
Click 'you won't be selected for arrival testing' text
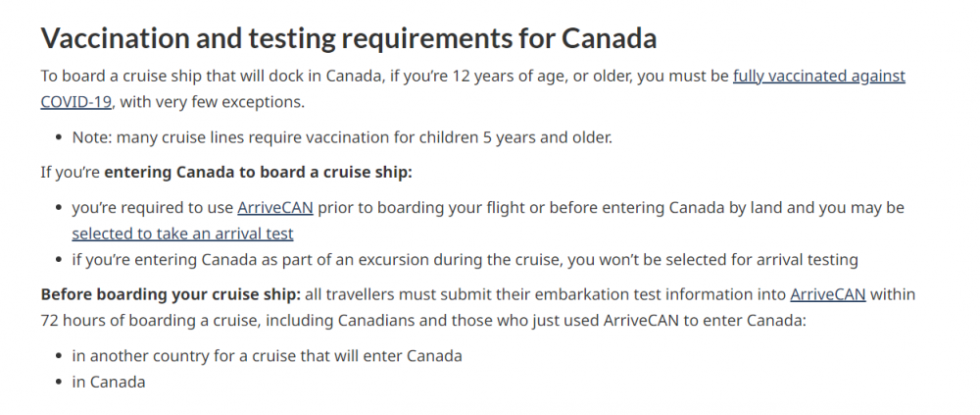711,260
